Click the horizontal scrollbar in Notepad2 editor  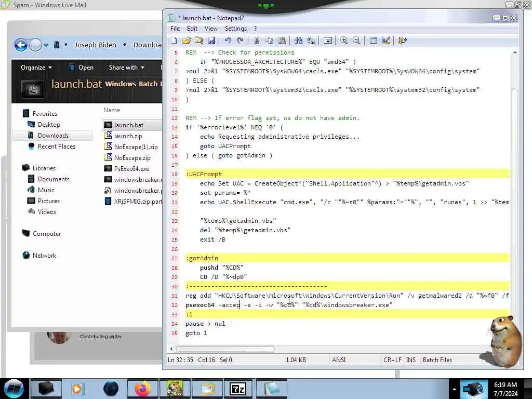coord(225,349)
